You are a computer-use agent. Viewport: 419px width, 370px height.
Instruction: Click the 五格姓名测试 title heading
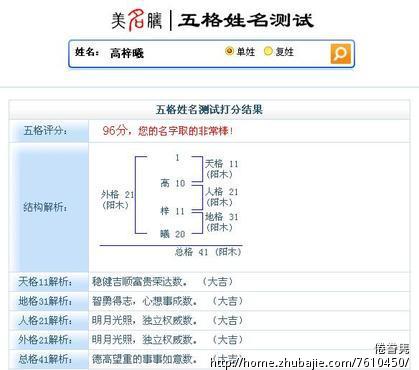pyautogui.click(x=246, y=20)
